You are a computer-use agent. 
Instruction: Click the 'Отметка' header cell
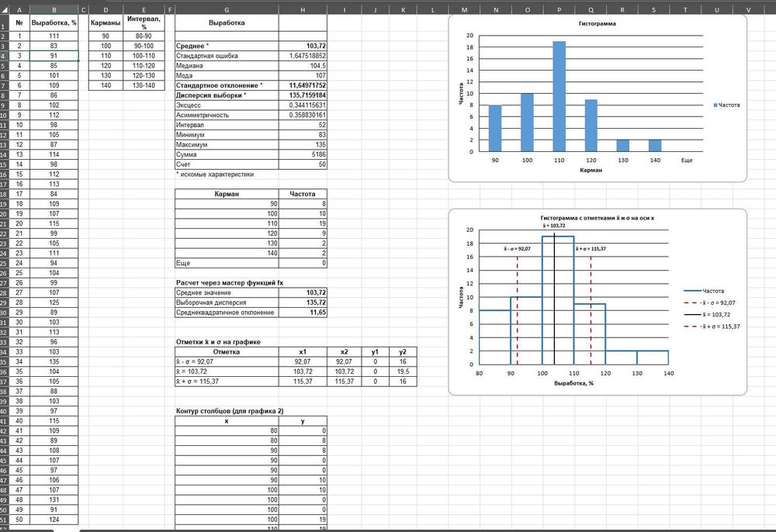pyautogui.click(x=227, y=352)
